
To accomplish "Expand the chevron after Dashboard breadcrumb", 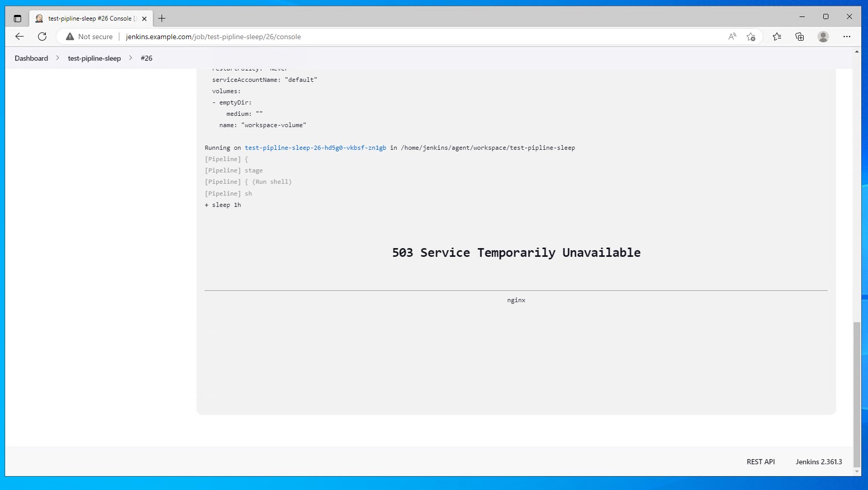I will (x=58, y=58).
